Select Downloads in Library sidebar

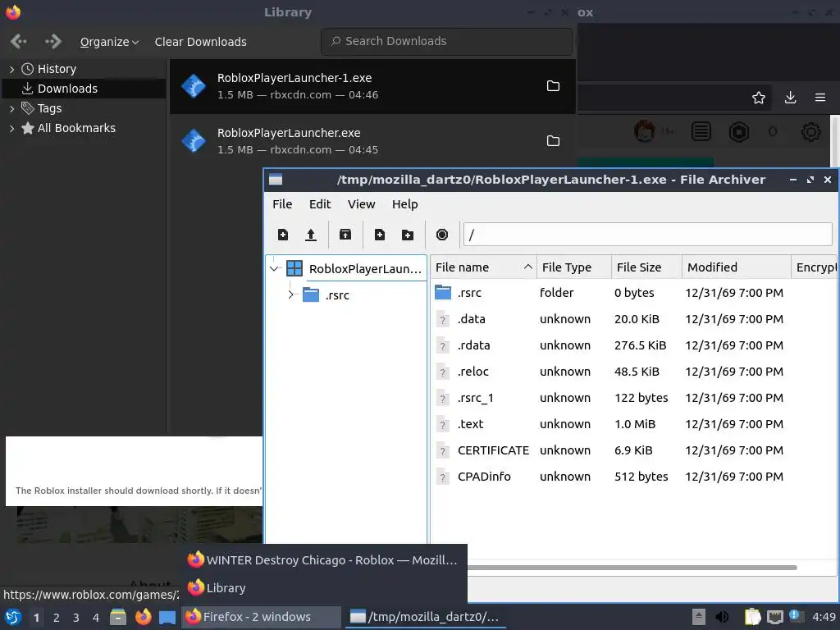point(84,89)
